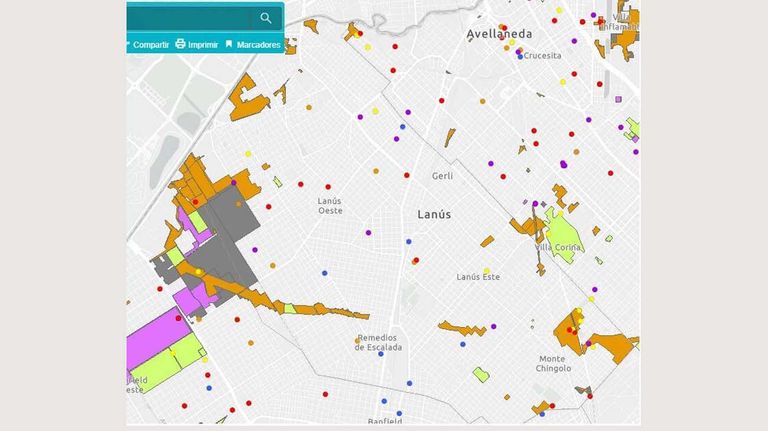Screen dimensions: 768x431
Task: Click the red dot left of Gerli label
Action: click(407, 175)
